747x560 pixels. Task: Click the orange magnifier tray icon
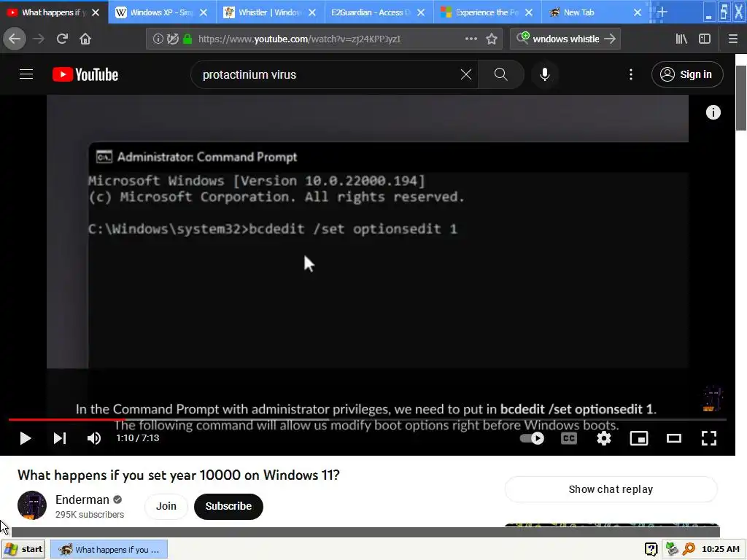click(x=689, y=549)
